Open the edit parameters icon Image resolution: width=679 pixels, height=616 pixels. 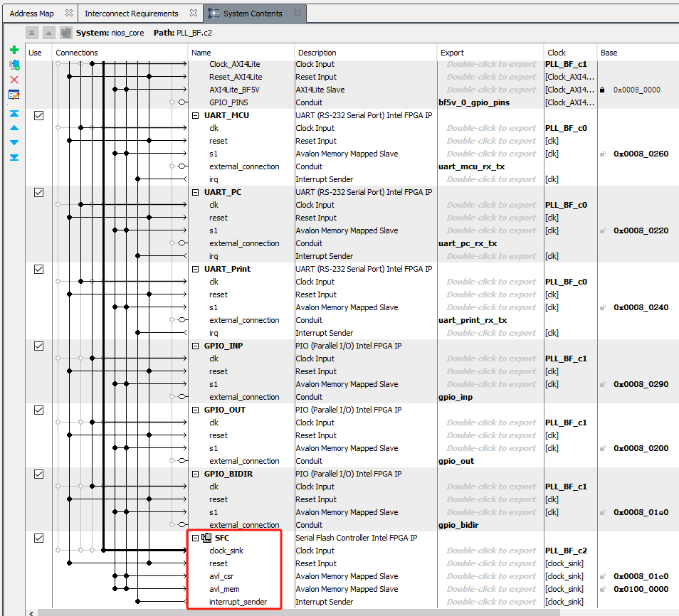14,95
